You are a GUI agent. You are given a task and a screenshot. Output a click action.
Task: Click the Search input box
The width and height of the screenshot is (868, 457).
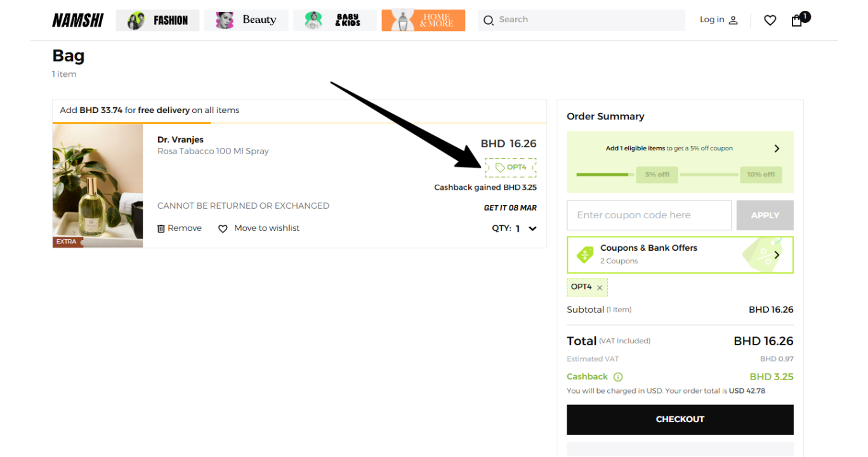(x=581, y=20)
